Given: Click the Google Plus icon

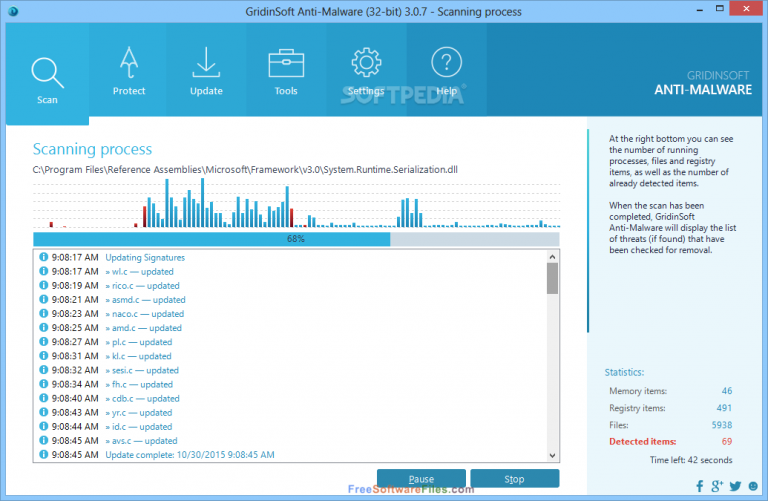Looking at the screenshot, I should [x=717, y=486].
